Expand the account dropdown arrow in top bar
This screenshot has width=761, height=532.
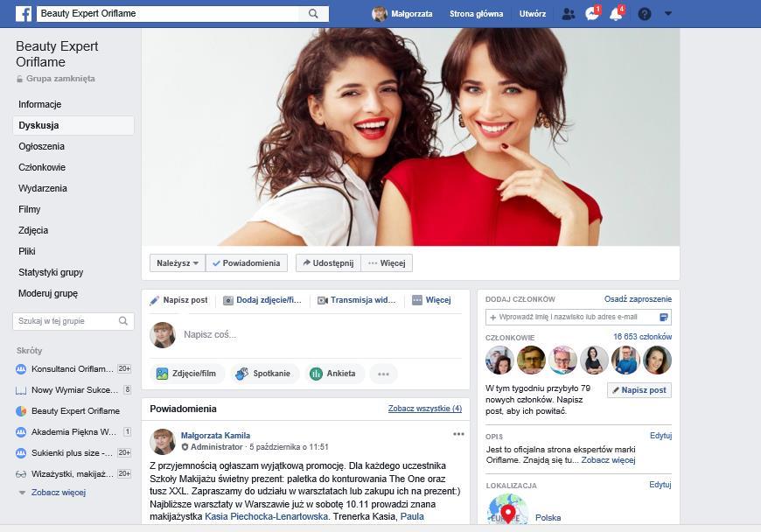[x=667, y=14]
